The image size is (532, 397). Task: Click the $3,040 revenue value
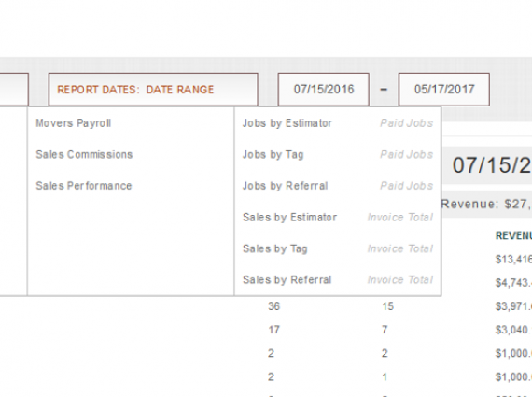pyautogui.click(x=513, y=330)
